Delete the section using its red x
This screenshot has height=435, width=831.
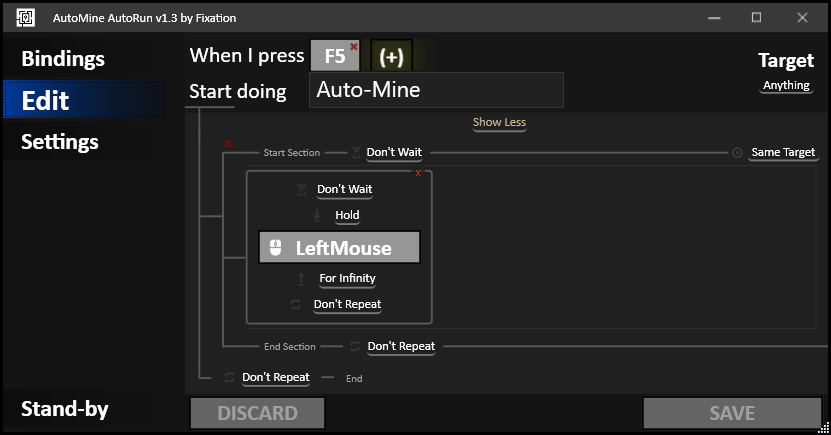tap(228, 143)
